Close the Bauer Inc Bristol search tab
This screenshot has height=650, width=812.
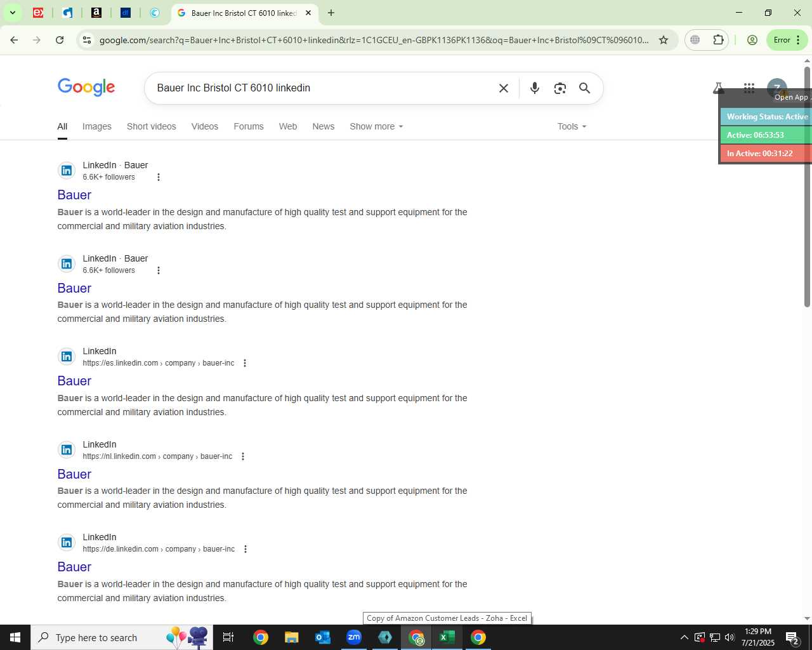(308, 13)
